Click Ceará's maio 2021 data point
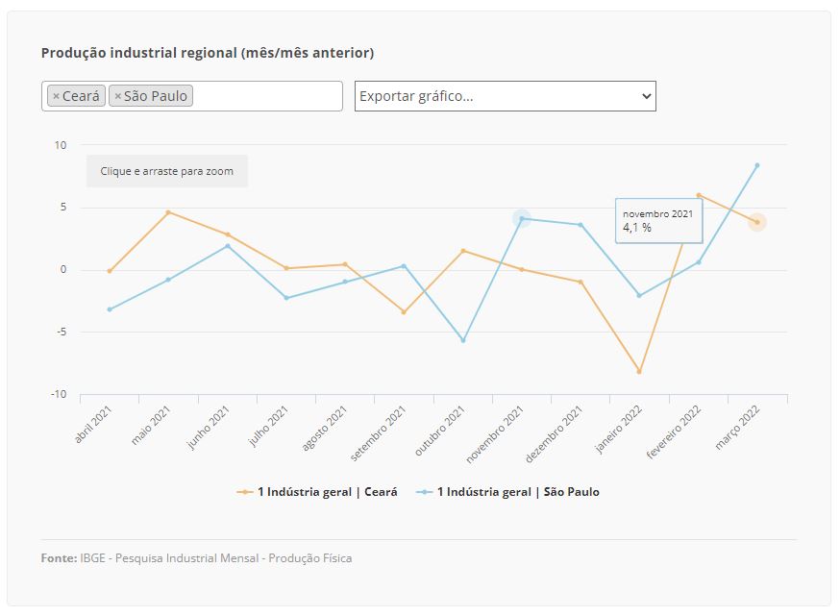840x616 pixels. [x=168, y=212]
